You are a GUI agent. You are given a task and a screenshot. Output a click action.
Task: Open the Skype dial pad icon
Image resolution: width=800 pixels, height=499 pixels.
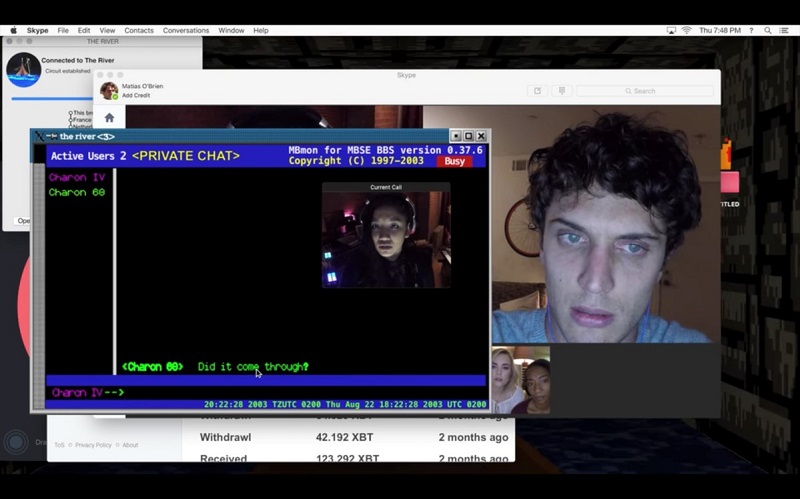(x=562, y=91)
